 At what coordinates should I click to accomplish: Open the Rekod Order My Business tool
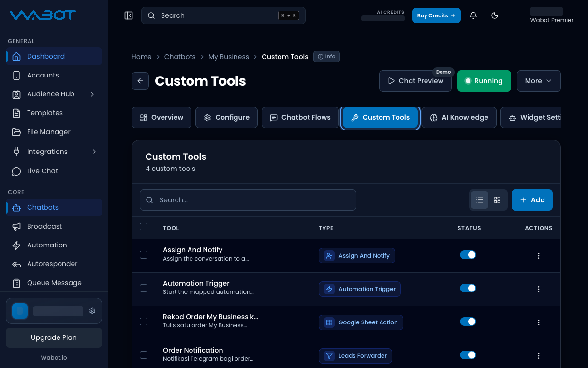coord(210,317)
